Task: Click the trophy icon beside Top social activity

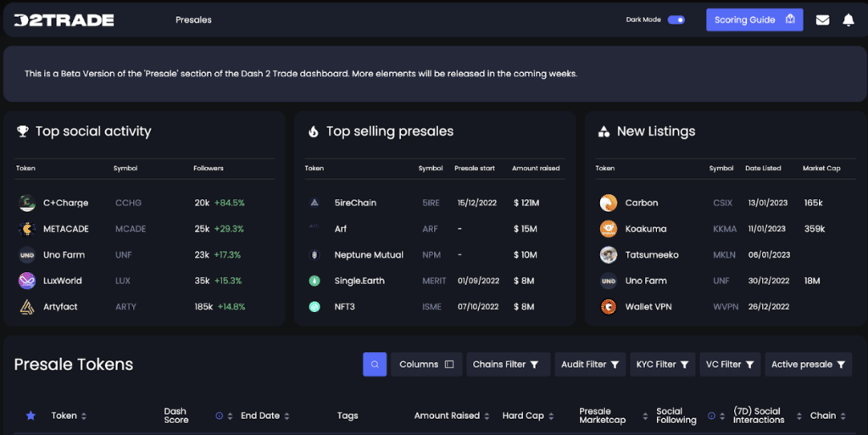Action: (23, 131)
